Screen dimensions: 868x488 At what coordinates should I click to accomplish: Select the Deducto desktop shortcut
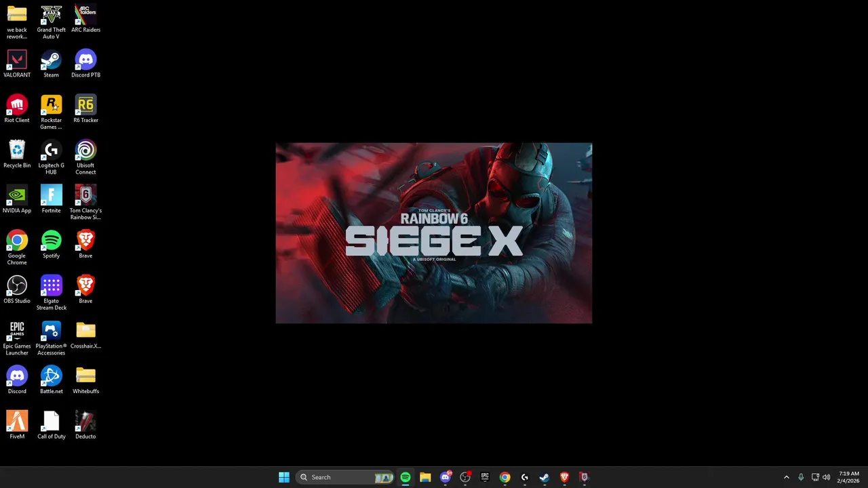(x=85, y=425)
